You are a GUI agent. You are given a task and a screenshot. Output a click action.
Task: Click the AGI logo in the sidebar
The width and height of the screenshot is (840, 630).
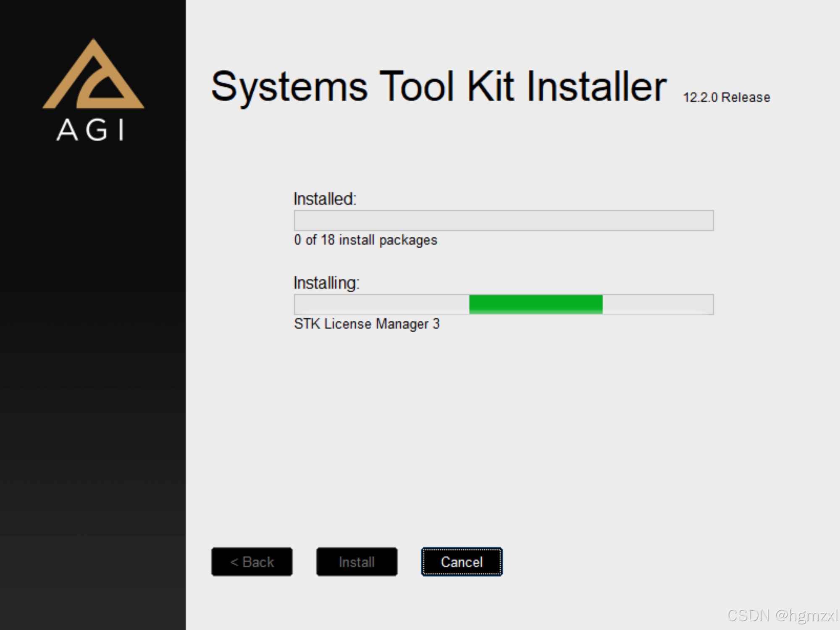[x=93, y=90]
